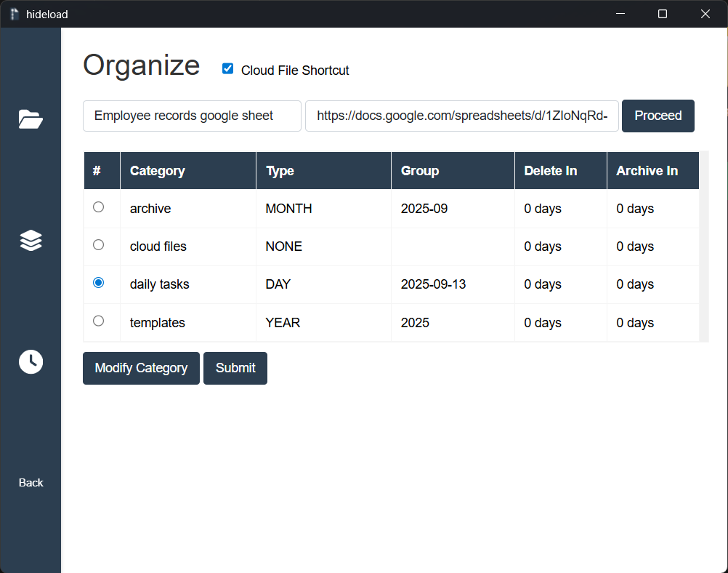Open the folder icon in the sidebar

(x=31, y=119)
